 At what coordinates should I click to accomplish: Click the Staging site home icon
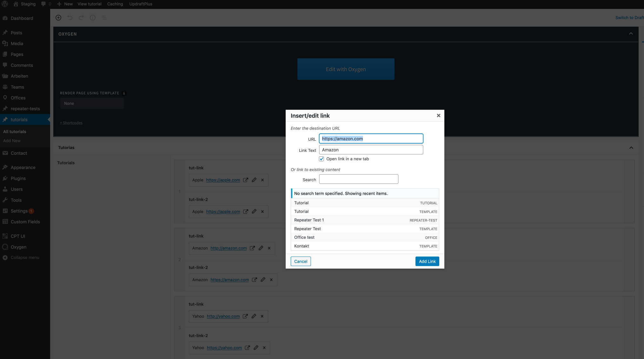[16, 4]
